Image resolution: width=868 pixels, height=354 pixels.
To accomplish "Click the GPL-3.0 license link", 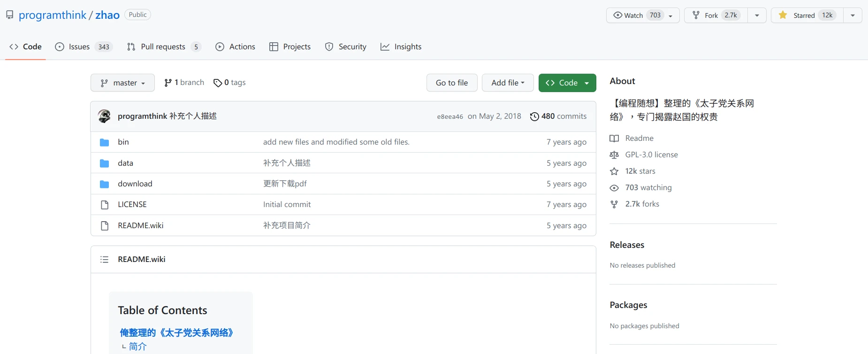I will click(651, 154).
